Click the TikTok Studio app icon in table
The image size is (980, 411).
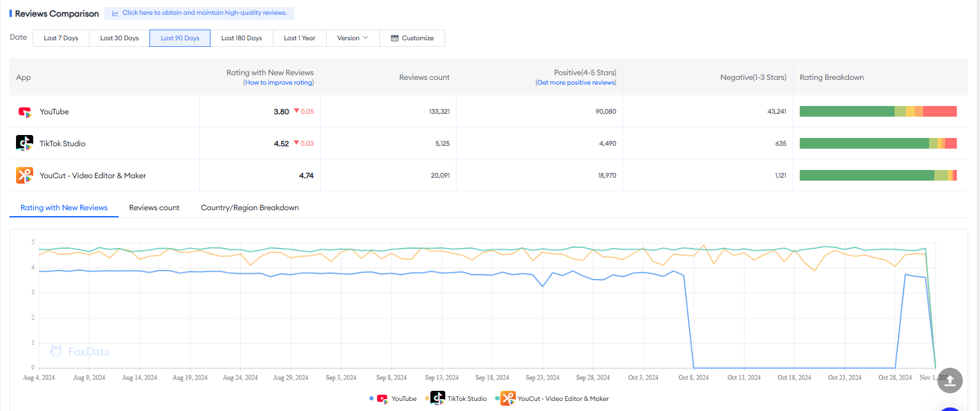click(24, 143)
